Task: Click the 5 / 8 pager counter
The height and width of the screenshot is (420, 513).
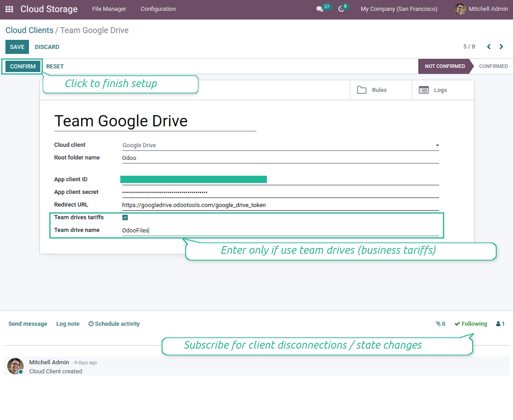Action: (x=469, y=47)
